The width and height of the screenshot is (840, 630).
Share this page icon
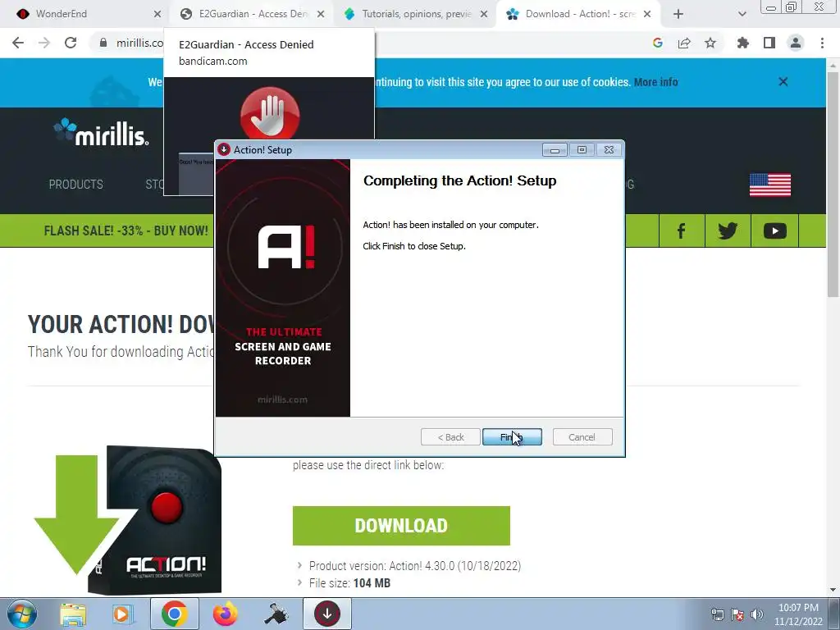[684, 43]
